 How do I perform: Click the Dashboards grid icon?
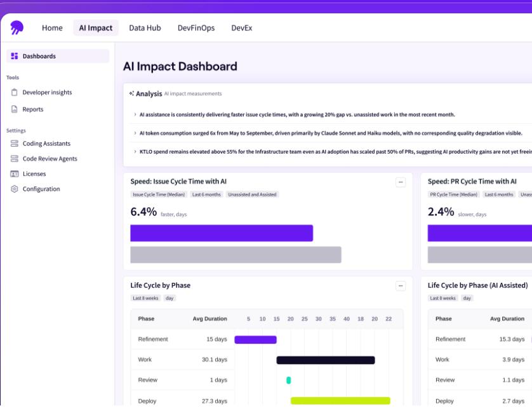[14, 56]
